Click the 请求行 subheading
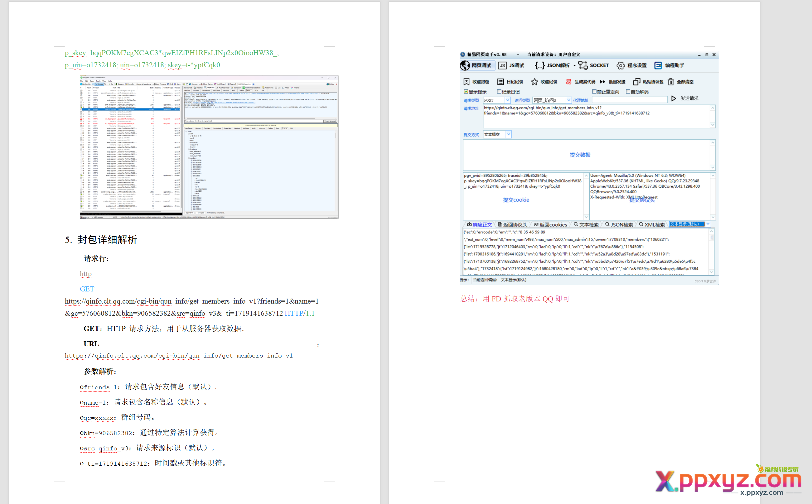 (x=96, y=258)
